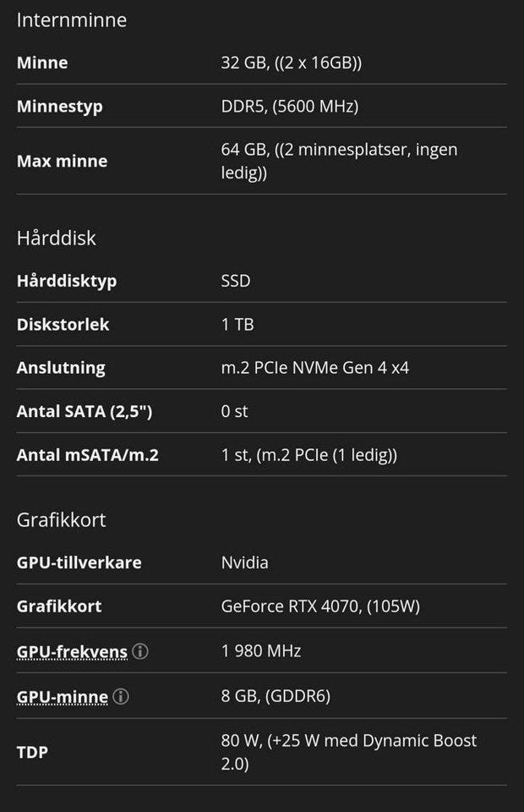Click the Minne row label
The height and width of the screenshot is (812, 524).
42,63
